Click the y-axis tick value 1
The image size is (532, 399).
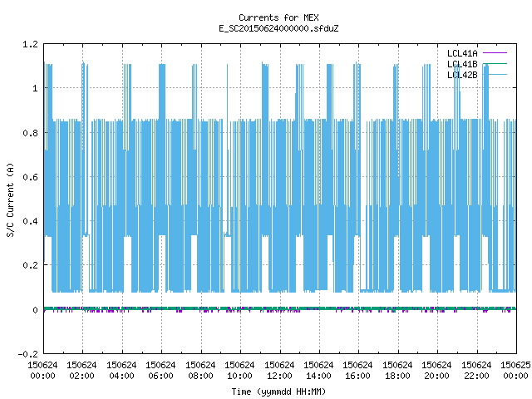pyautogui.click(x=35, y=89)
